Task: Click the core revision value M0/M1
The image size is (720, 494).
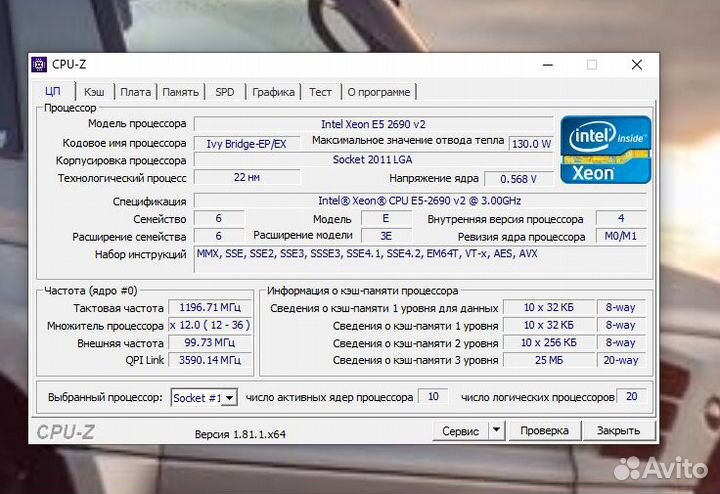Action: pos(621,236)
